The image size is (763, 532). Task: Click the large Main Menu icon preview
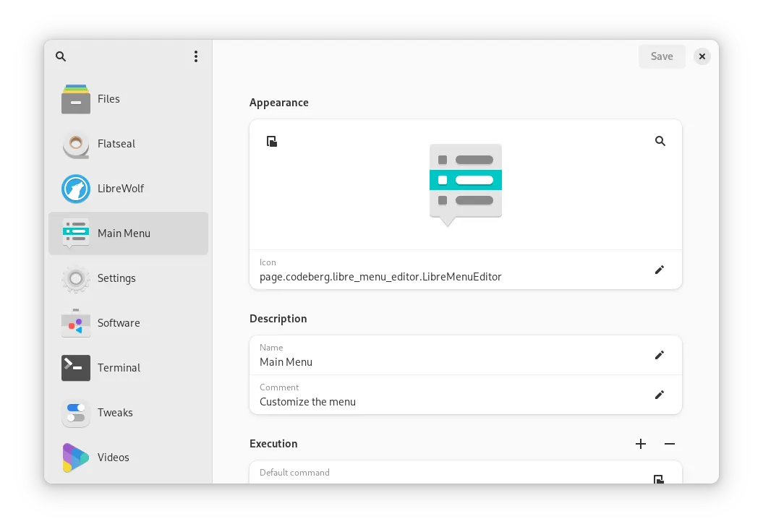pos(466,185)
